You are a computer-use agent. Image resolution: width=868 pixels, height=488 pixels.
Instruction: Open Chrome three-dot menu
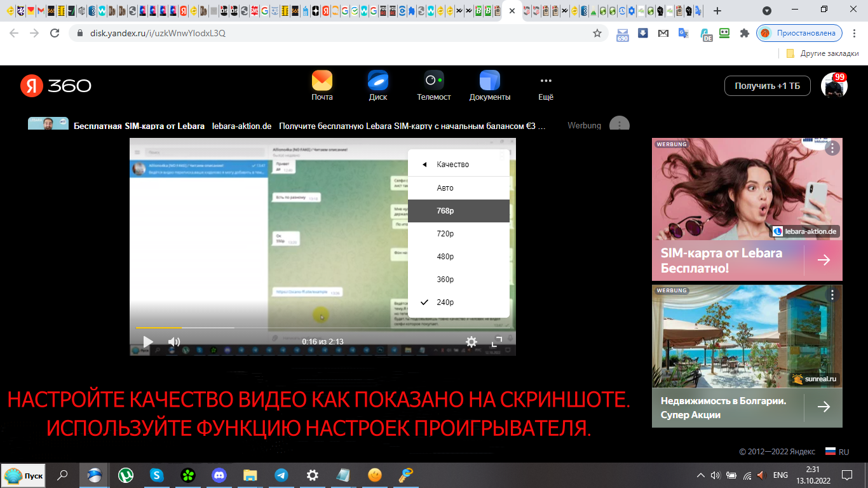point(855,33)
